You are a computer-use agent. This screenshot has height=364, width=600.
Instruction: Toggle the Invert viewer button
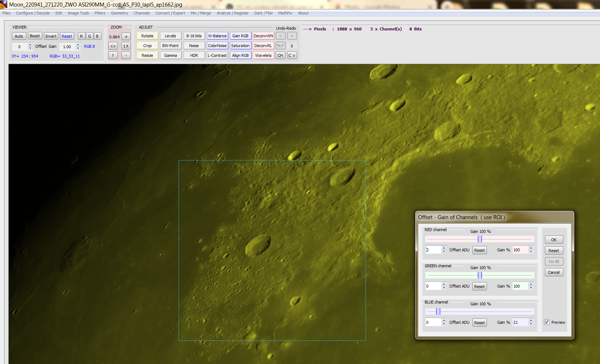point(51,36)
